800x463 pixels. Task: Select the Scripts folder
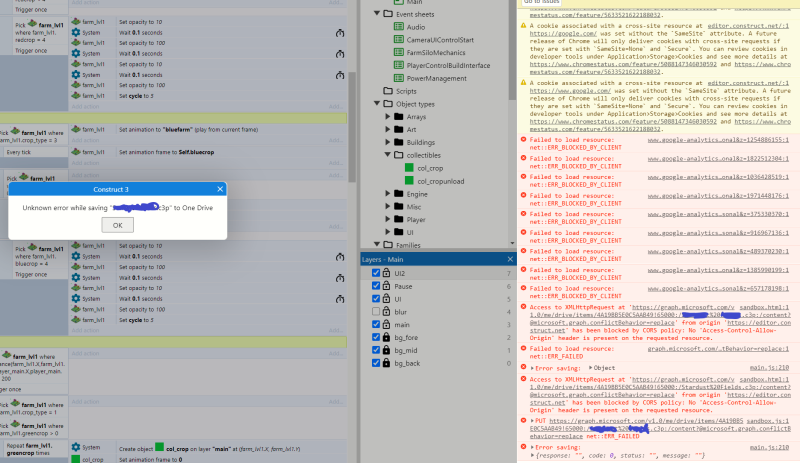406,91
